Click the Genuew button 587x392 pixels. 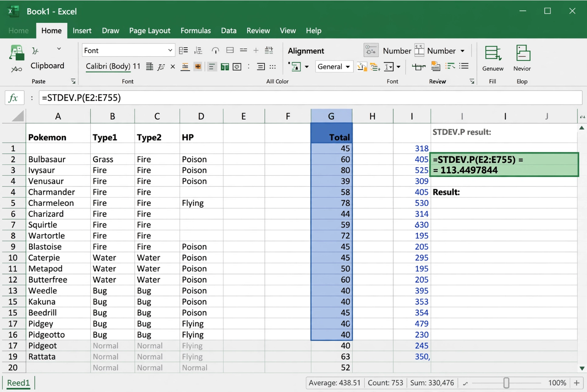492,58
